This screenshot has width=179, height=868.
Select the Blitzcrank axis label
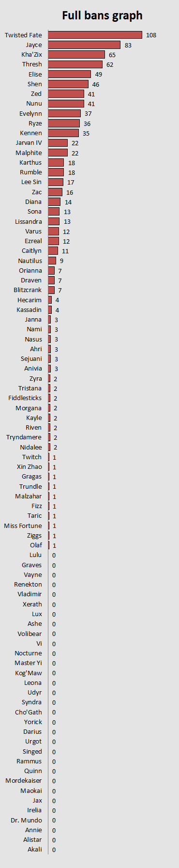(28, 290)
